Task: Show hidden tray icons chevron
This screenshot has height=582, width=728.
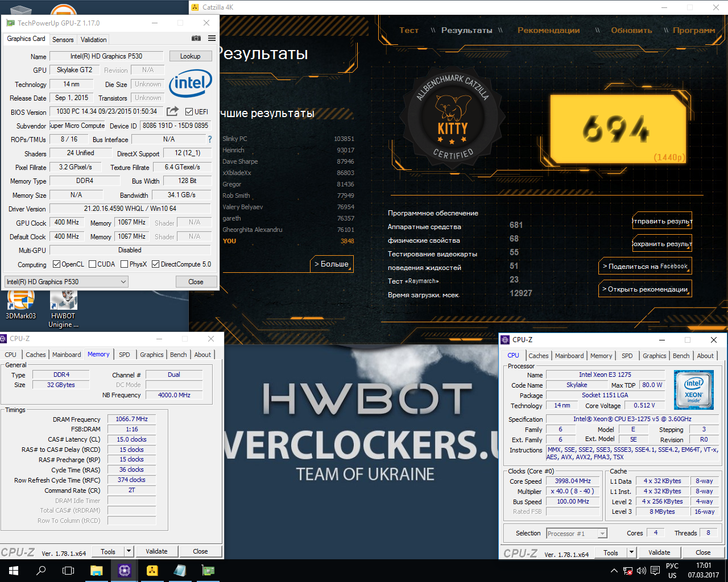Action: pos(614,571)
